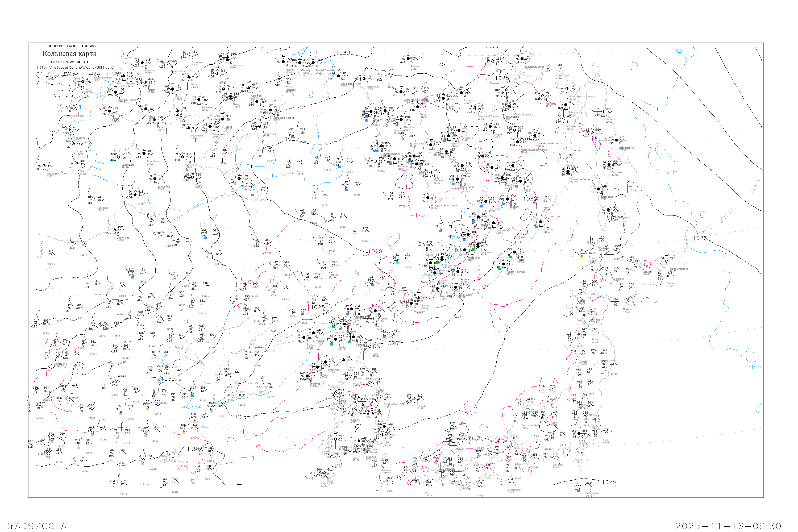
Task: Click the Nemuro 47420 station label
Action: click(x=670, y=284)
